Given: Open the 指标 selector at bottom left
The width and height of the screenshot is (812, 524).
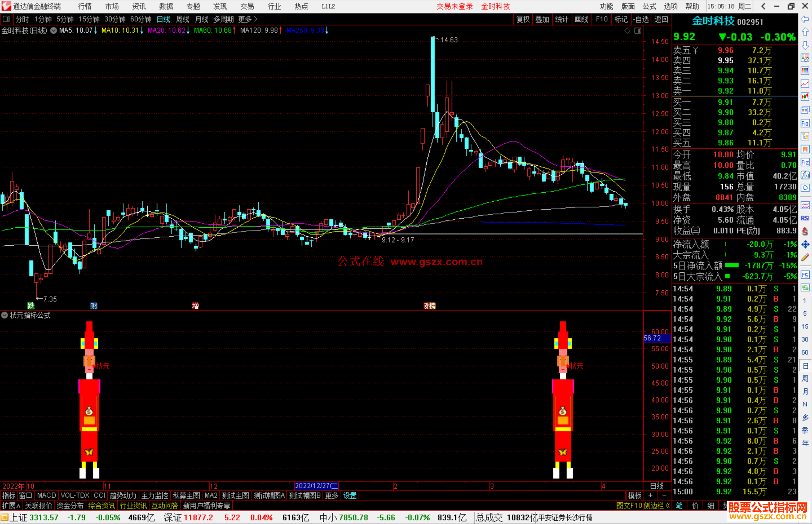Looking at the screenshot, I should click(9, 495).
